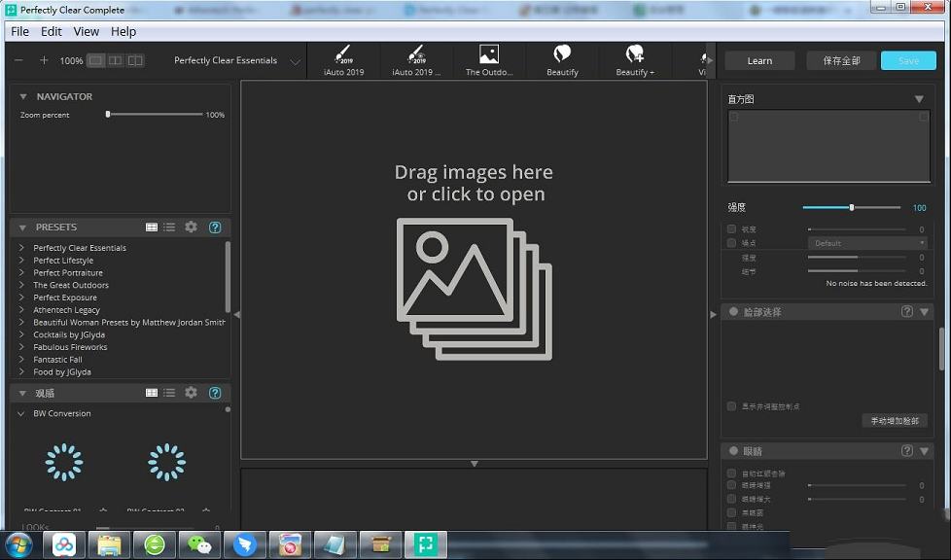Click the 强度 strength slider
The width and height of the screenshot is (951, 560).
(851, 207)
